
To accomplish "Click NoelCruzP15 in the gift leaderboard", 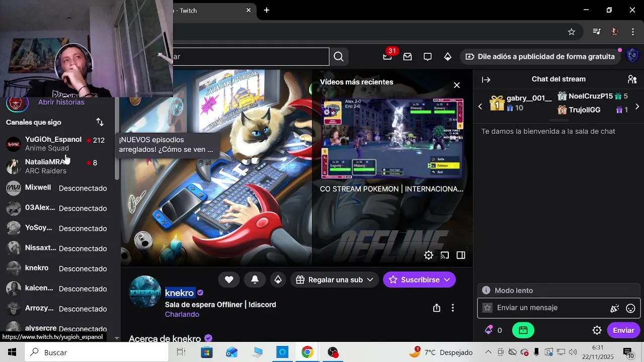I will 593,96.
